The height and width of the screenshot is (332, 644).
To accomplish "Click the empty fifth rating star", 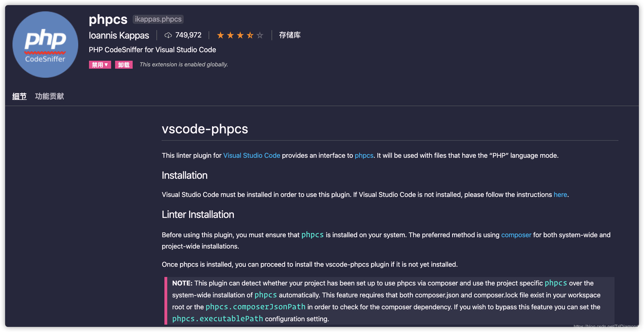I will 260,35.
